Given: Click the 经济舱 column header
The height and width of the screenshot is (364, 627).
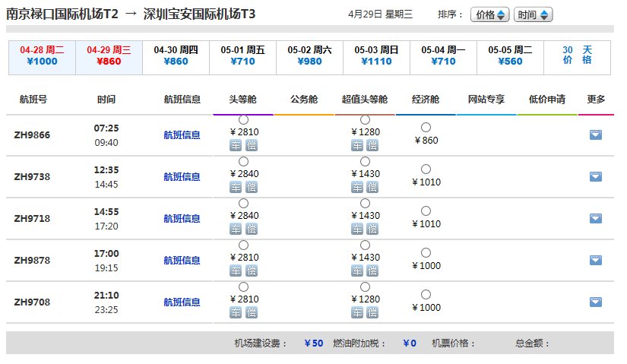Looking at the screenshot, I should (426, 100).
